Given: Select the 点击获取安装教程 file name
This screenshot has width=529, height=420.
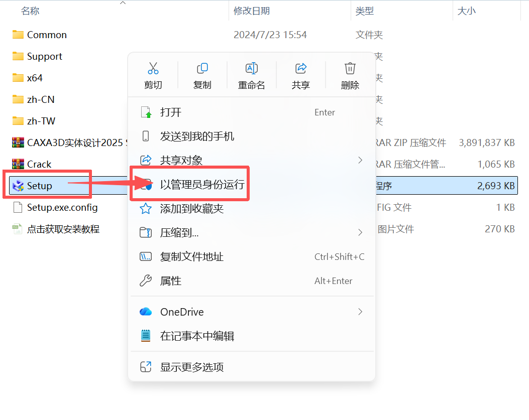Looking at the screenshot, I should 63,229.
